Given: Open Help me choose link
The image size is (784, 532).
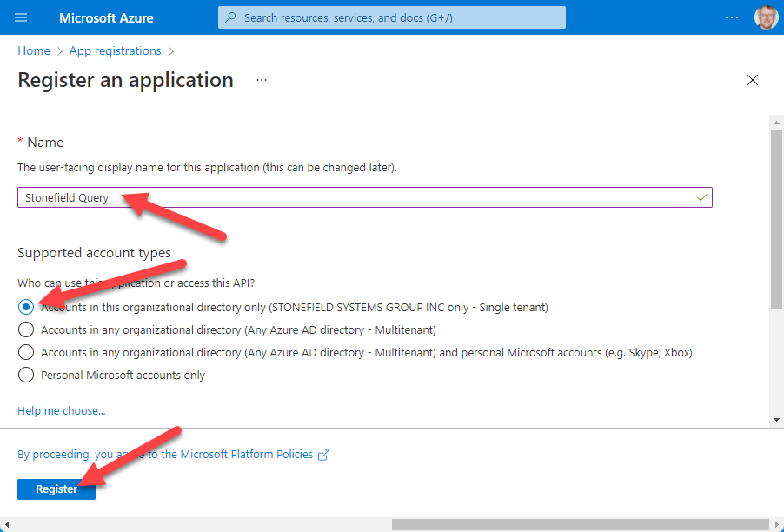Looking at the screenshot, I should 62,410.
